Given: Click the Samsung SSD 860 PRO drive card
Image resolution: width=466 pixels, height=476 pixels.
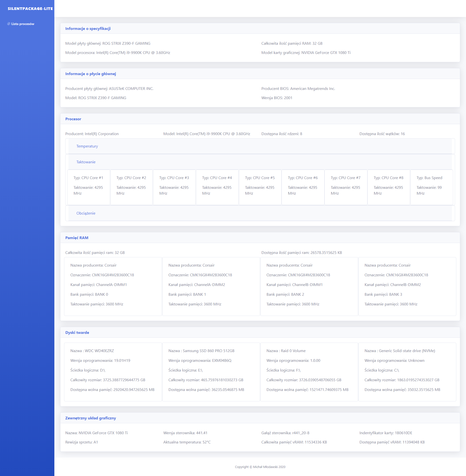Looking at the screenshot, I should tap(211, 372).
